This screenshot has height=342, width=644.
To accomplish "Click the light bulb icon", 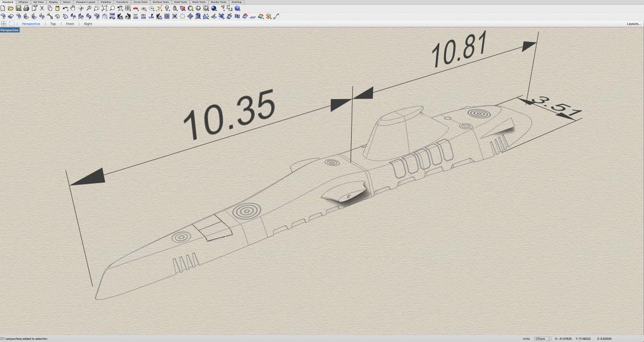I will (x=167, y=9).
